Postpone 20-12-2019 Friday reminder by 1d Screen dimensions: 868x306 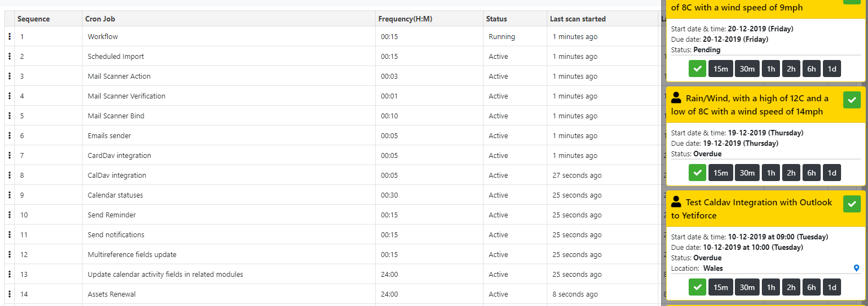tap(832, 69)
